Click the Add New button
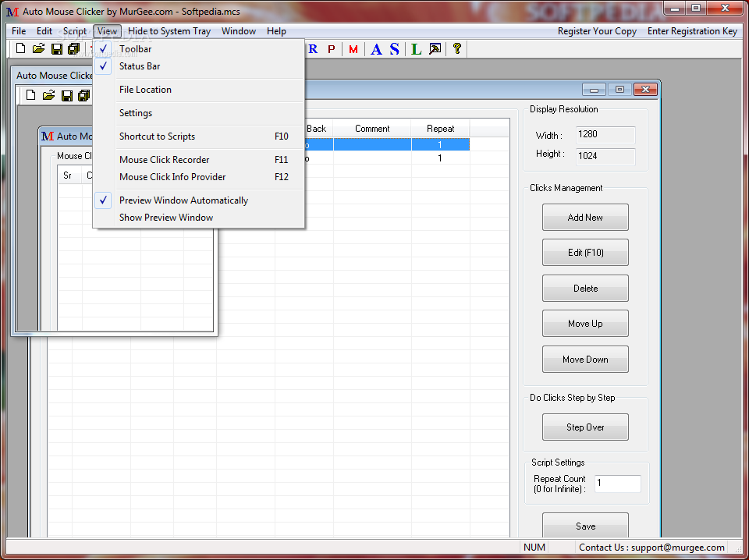Image resolution: width=749 pixels, height=560 pixels. coord(585,218)
